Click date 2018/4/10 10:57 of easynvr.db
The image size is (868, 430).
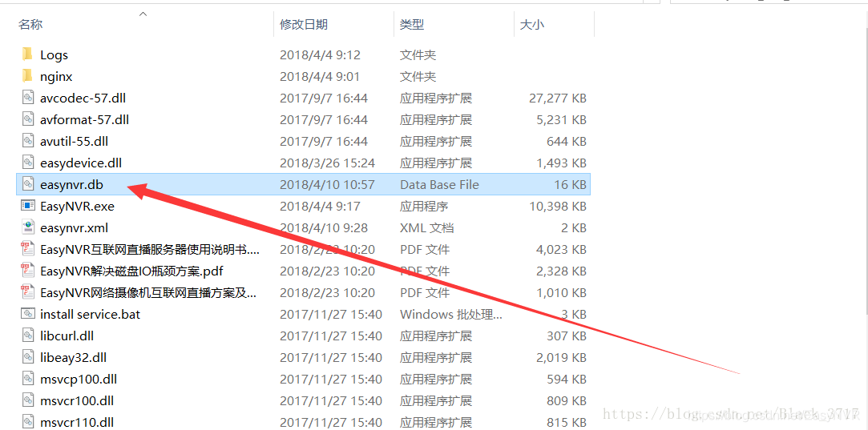(327, 184)
